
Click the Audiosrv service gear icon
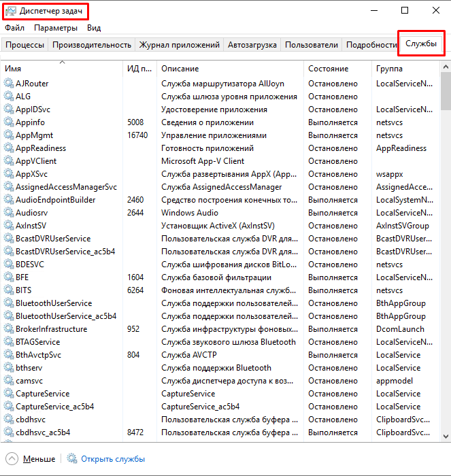click(x=9, y=213)
